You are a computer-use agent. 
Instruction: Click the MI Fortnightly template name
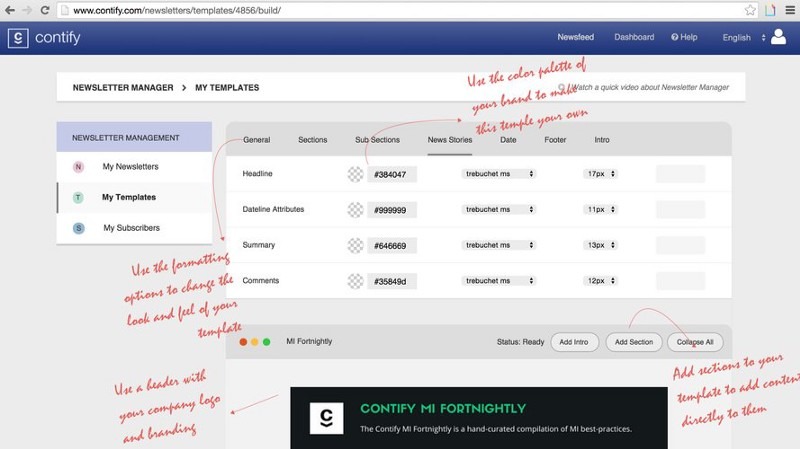tap(309, 341)
